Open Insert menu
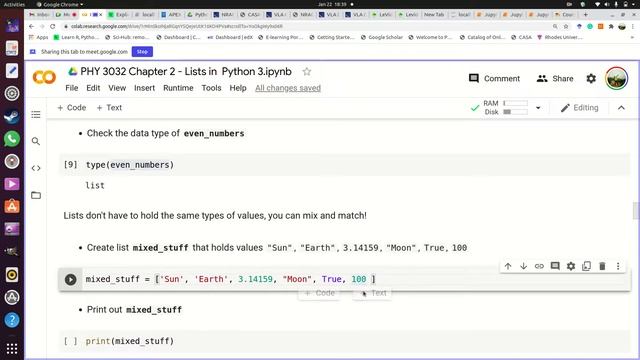This screenshot has width=640, height=360. [x=144, y=88]
